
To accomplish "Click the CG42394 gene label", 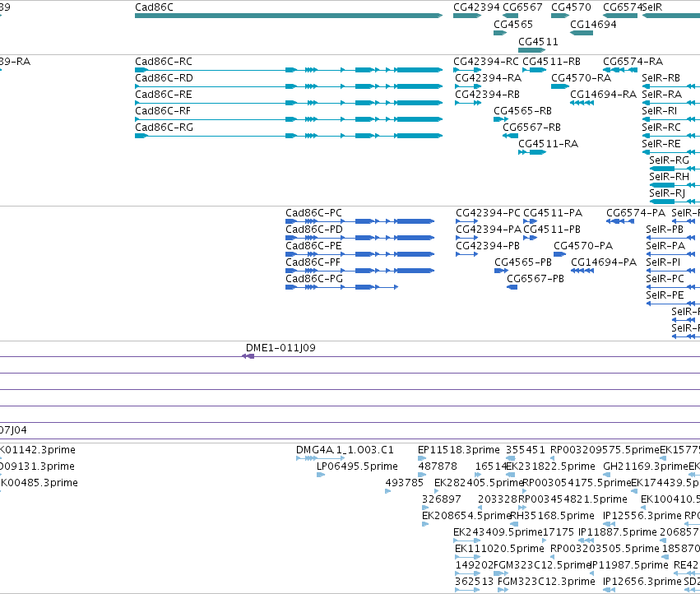I will (476, 7).
